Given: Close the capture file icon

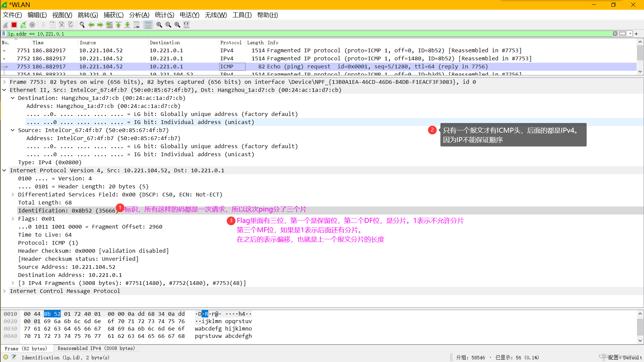Looking at the screenshot, I should 62,25.
